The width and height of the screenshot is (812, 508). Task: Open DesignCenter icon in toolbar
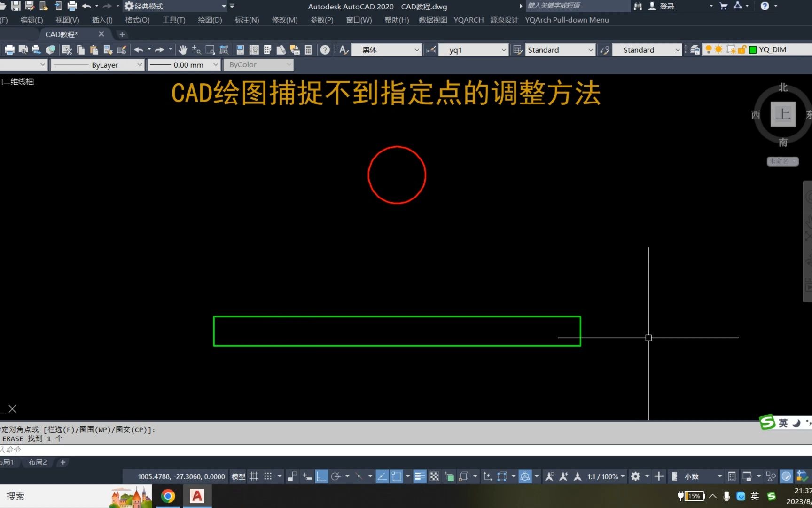(254, 50)
